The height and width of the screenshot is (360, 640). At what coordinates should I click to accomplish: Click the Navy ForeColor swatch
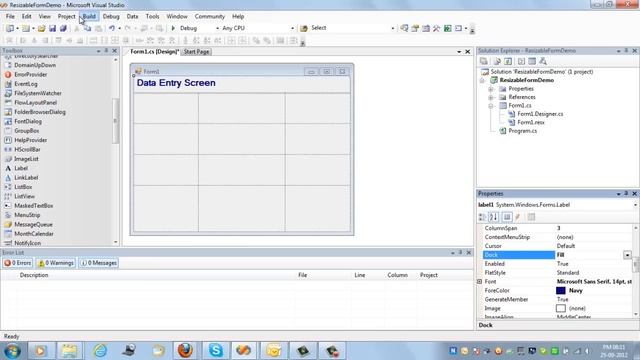click(561, 291)
